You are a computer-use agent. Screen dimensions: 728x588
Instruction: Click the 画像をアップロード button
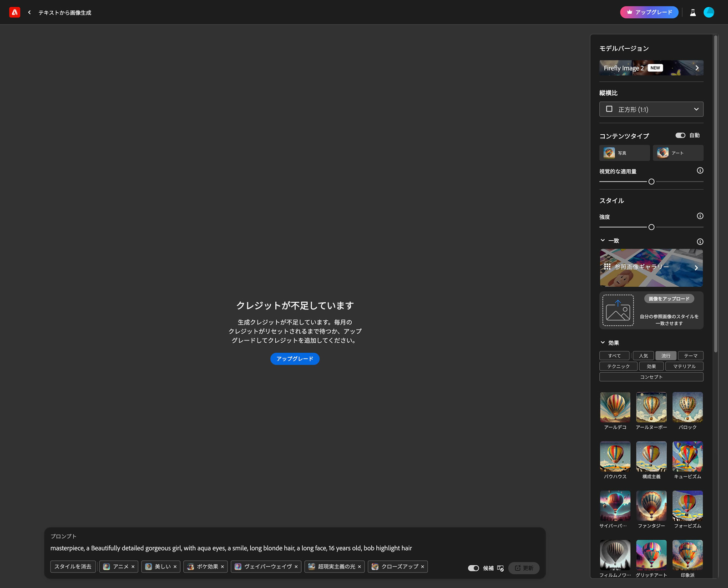click(x=669, y=299)
